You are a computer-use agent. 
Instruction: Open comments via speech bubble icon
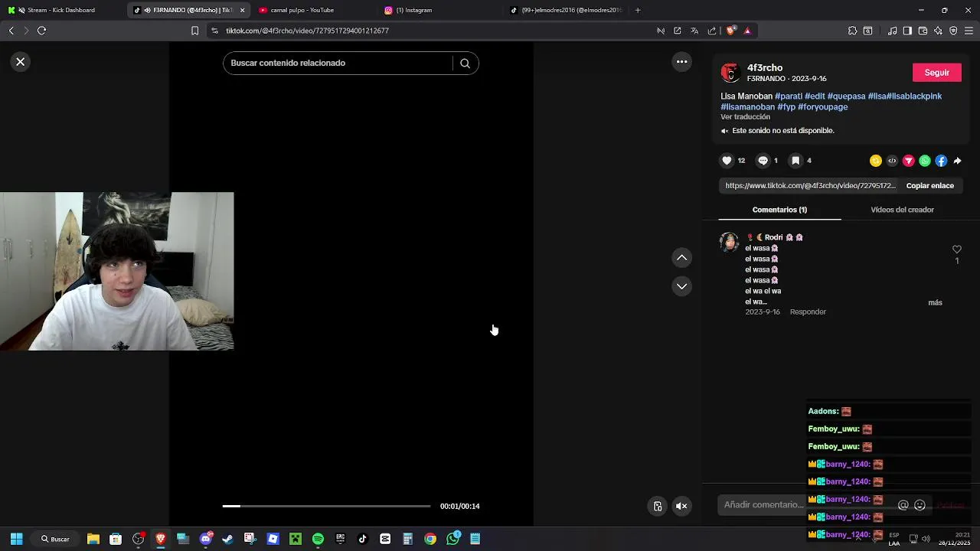[763, 161]
